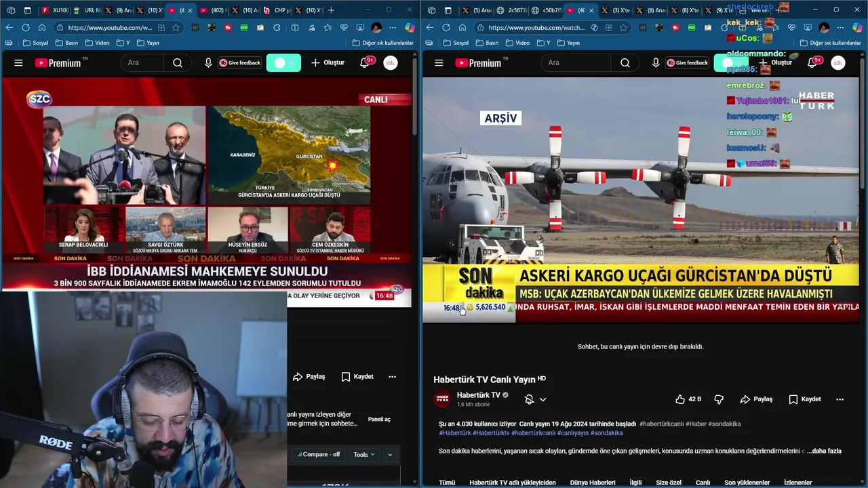
Task: Open extensions puzzle icon in left browser
Action: (277, 28)
